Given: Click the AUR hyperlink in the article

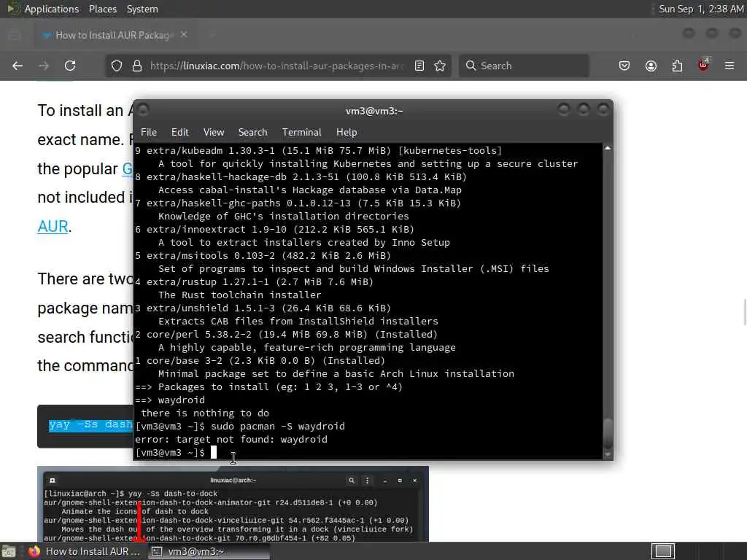Looking at the screenshot, I should coord(53,227).
